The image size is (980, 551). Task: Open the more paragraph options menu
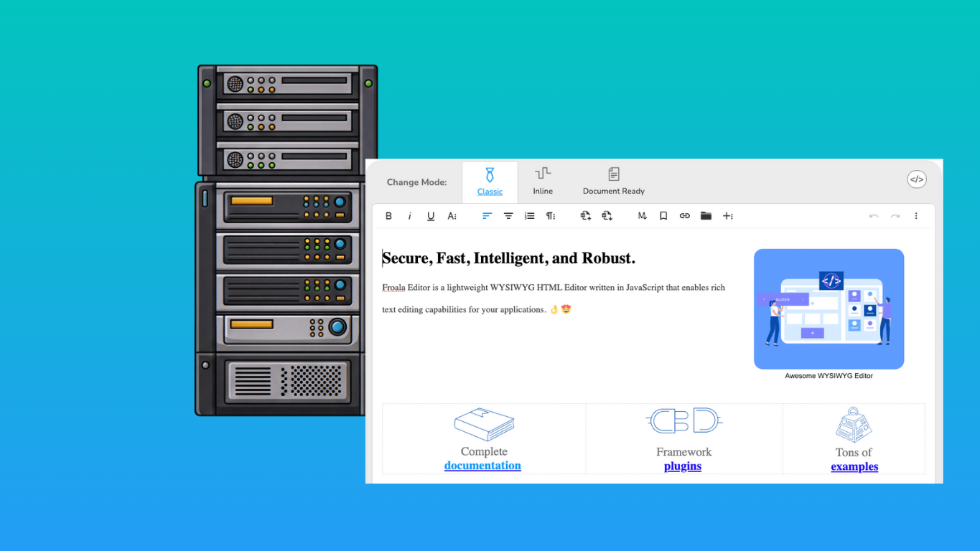tap(551, 216)
